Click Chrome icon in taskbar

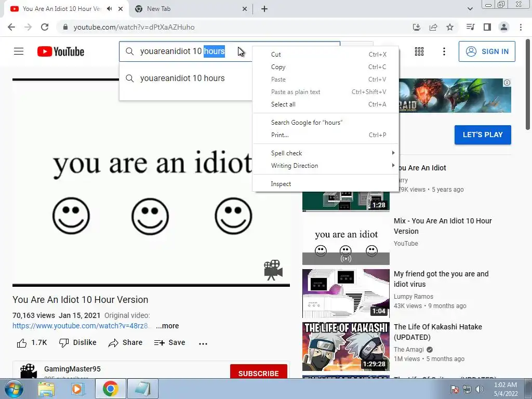tap(110, 389)
